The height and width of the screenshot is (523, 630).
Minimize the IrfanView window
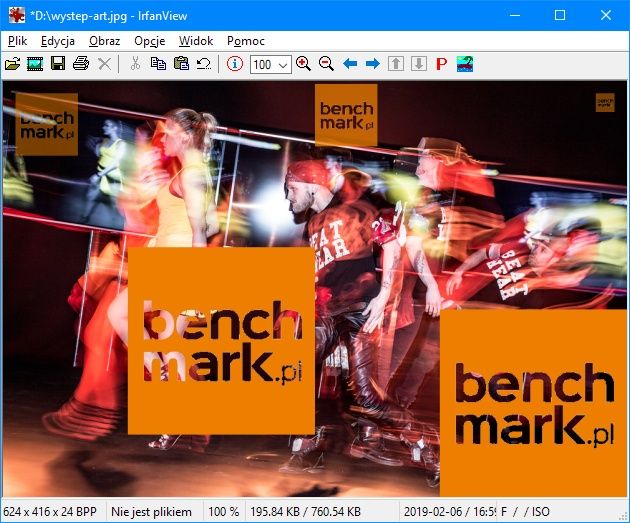point(515,15)
